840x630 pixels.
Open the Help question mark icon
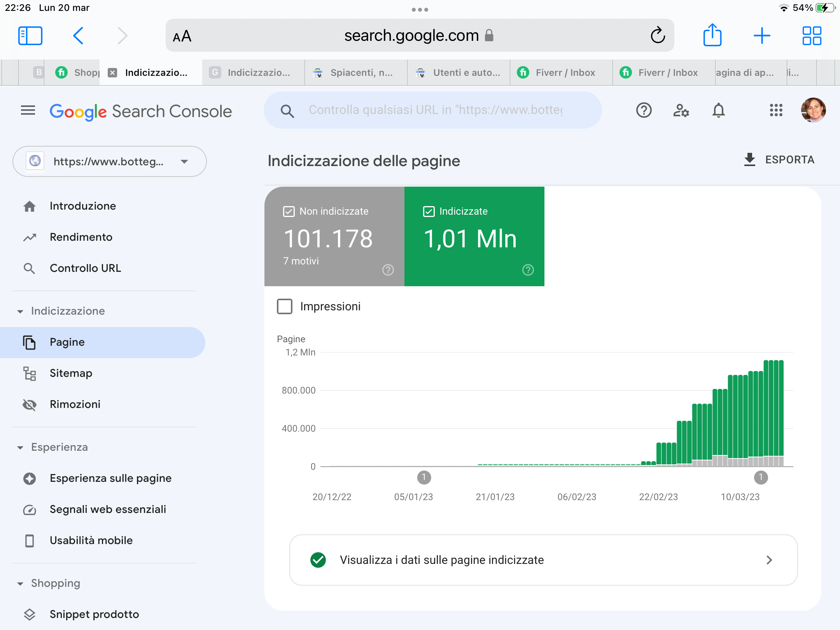click(644, 110)
